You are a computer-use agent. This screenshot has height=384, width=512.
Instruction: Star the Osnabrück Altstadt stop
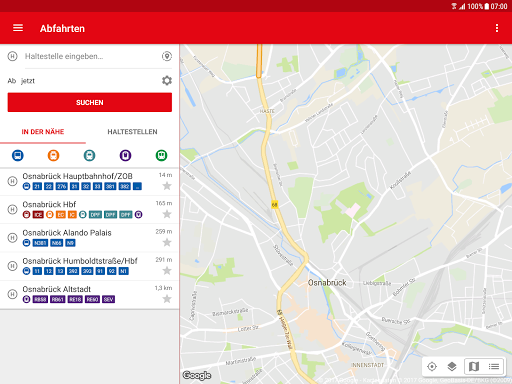pyautogui.click(x=167, y=299)
